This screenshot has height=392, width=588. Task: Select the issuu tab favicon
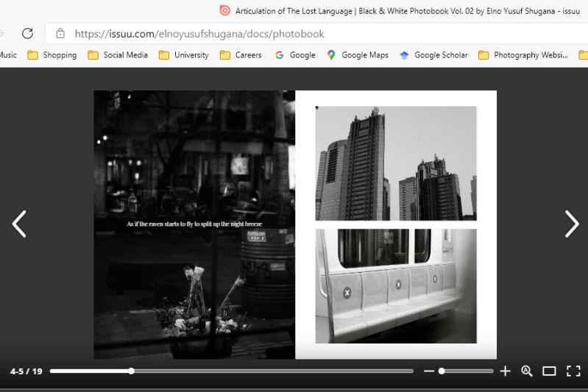[x=224, y=10]
